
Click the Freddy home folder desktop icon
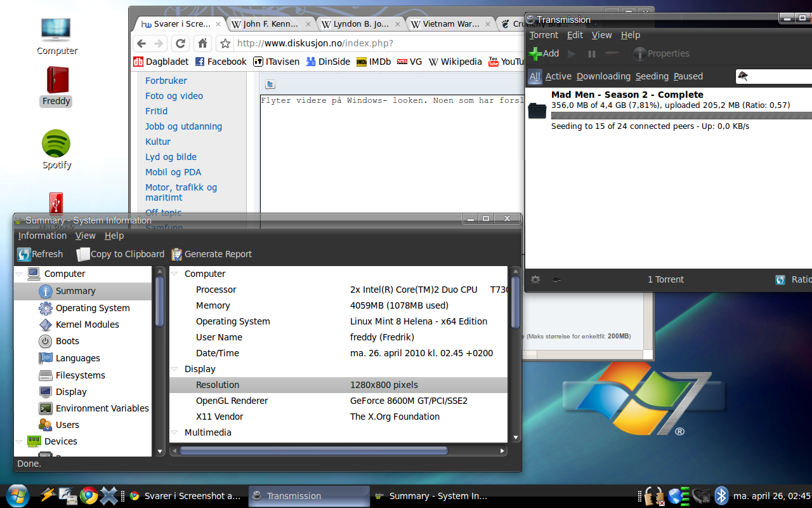coord(56,86)
